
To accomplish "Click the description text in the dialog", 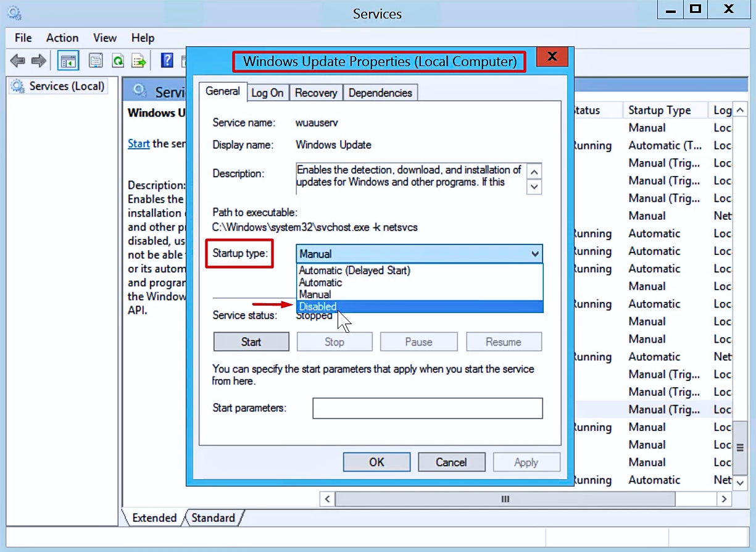I will (x=409, y=176).
